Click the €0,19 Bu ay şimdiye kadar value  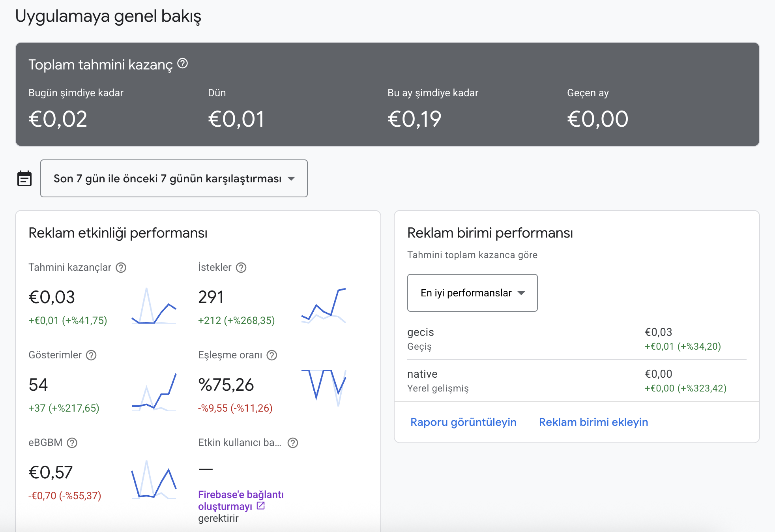coord(414,119)
